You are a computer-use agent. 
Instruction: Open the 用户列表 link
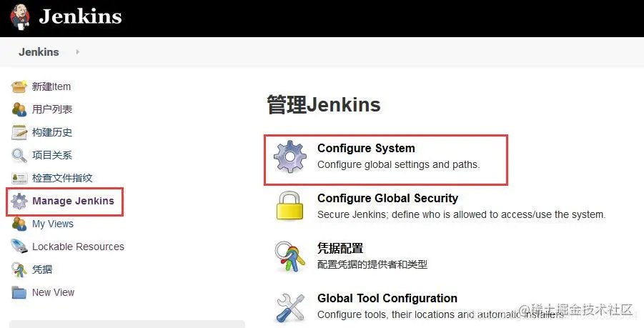click(x=52, y=109)
